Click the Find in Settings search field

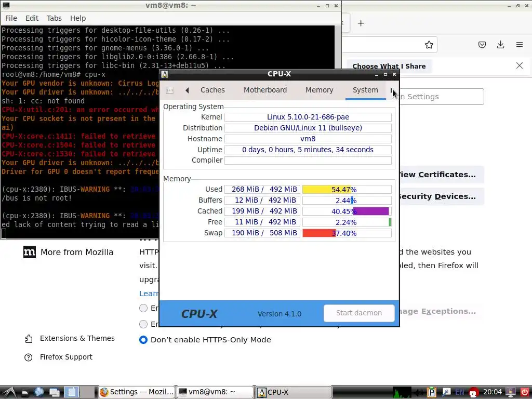(441, 97)
